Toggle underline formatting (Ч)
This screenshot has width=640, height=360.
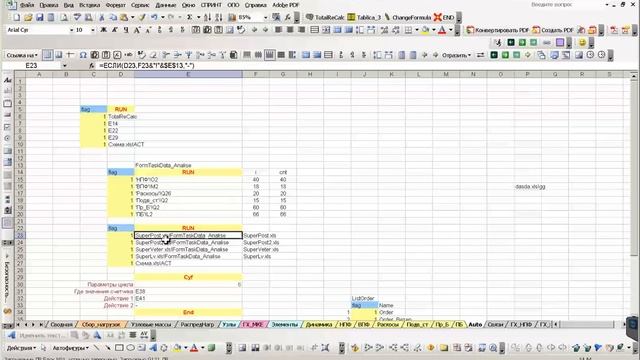tap(126, 30)
